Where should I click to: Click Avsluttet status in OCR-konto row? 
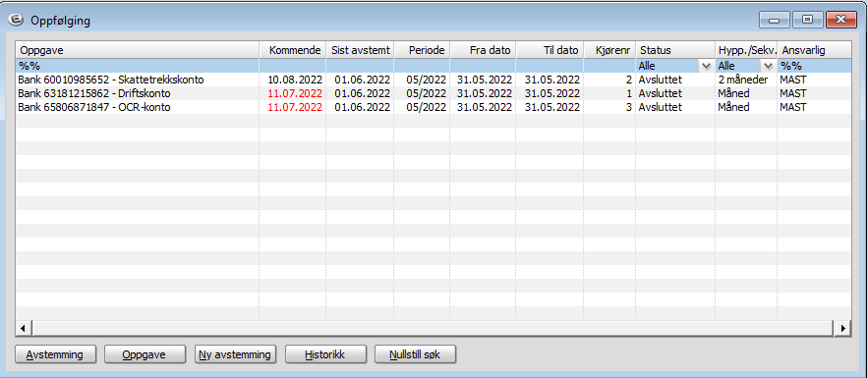tap(660, 107)
